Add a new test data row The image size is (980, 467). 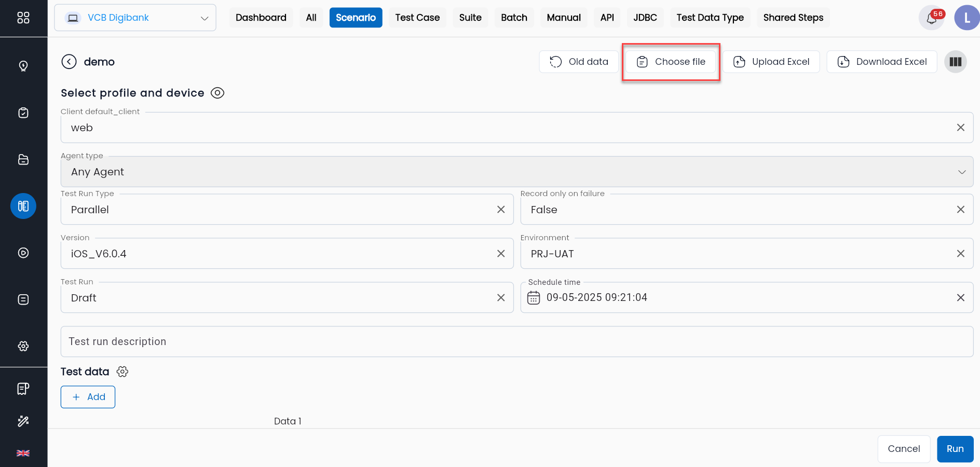(88, 397)
